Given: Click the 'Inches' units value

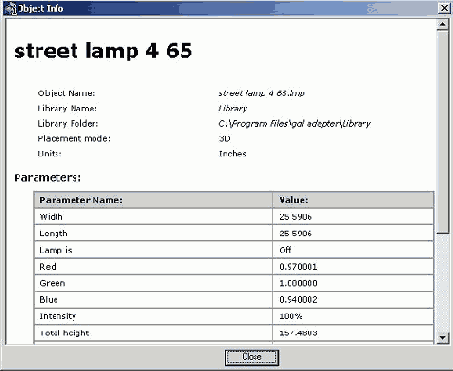Looking at the screenshot, I should (x=232, y=154).
